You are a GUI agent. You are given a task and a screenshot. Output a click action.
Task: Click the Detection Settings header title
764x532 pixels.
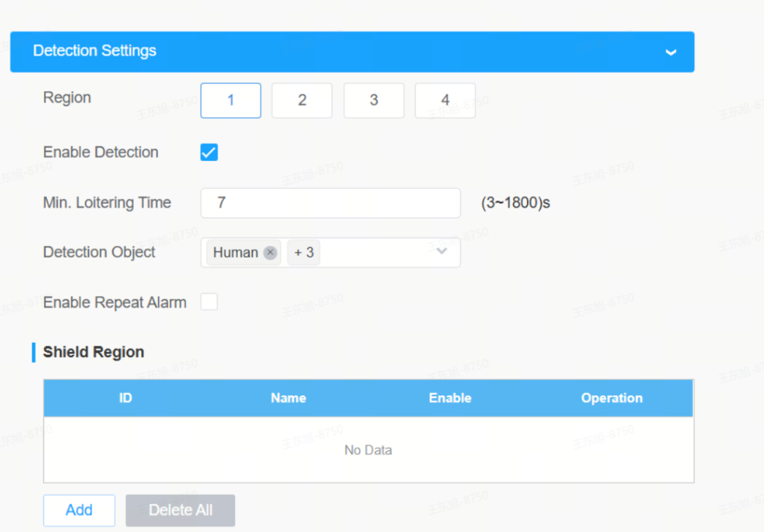(x=94, y=50)
